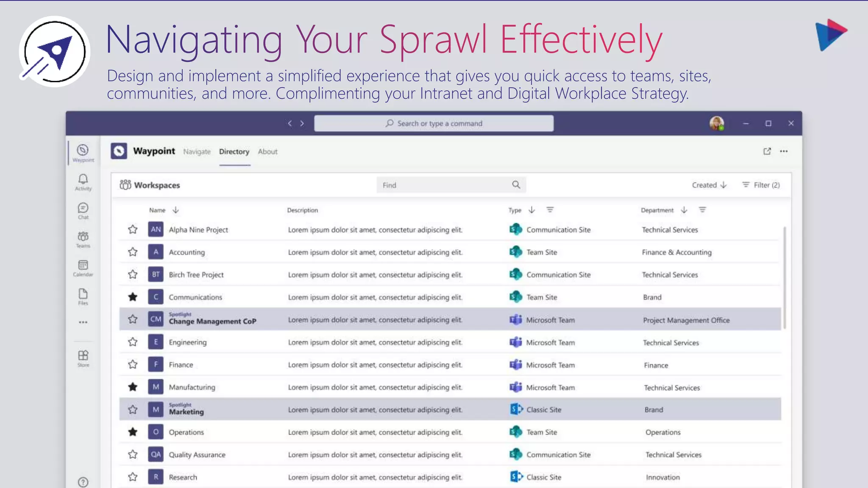Image resolution: width=868 pixels, height=488 pixels.
Task: Open the Research workspace
Action: [183, 477]
